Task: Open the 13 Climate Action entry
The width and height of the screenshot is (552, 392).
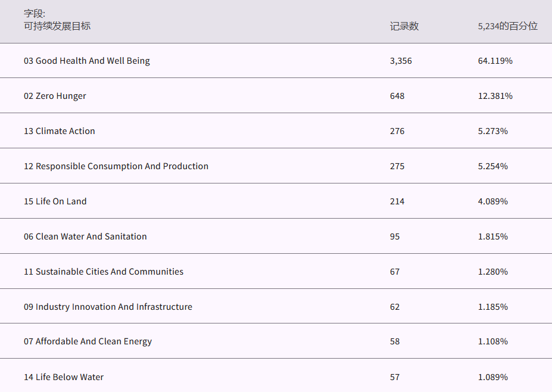Action: [x=60, y=131]
